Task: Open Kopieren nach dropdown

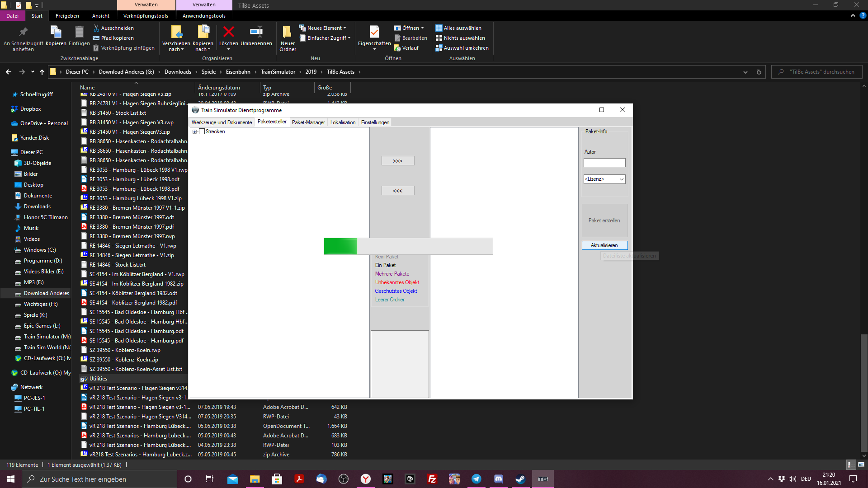Action: (x=203, y=38)
